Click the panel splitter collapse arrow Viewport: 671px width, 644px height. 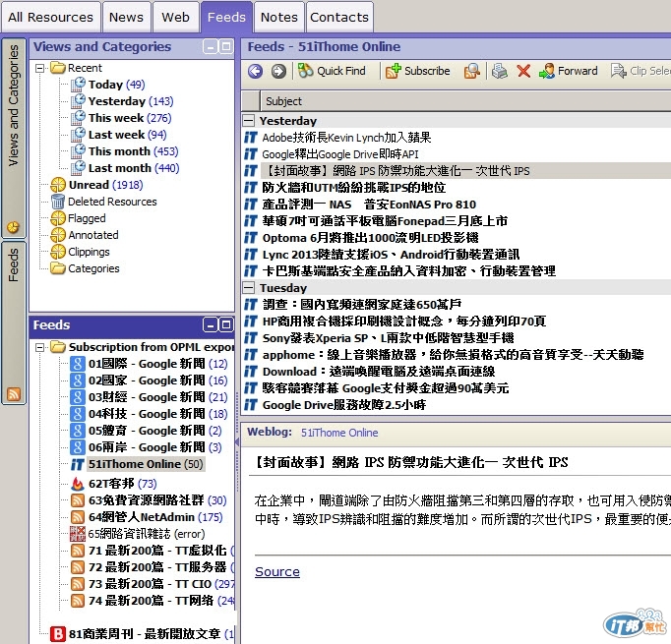click(237, 441)
